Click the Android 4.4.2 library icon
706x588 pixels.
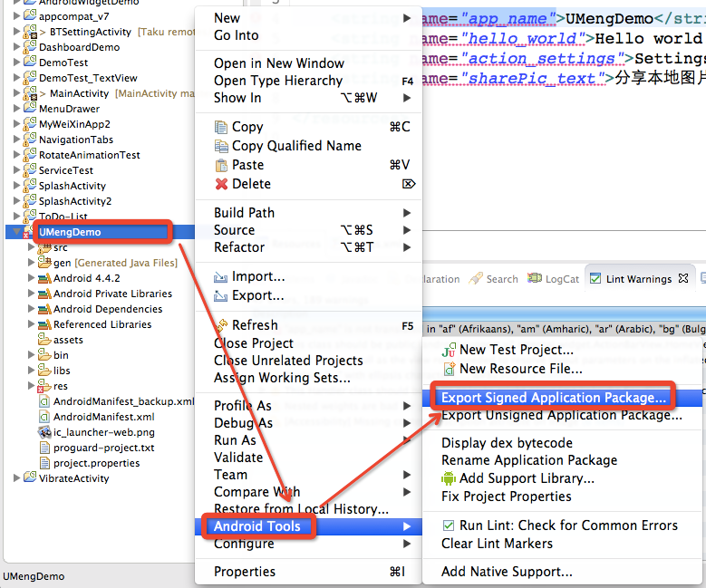(44, 278)
